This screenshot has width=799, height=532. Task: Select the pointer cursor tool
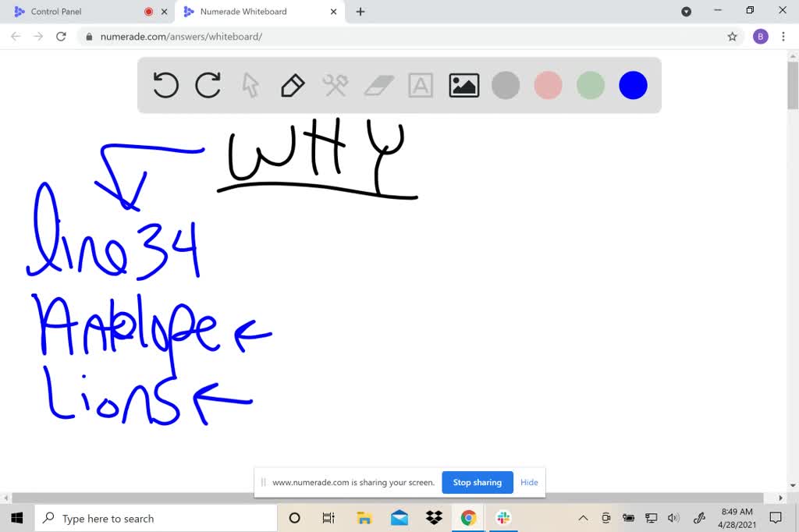250,85
